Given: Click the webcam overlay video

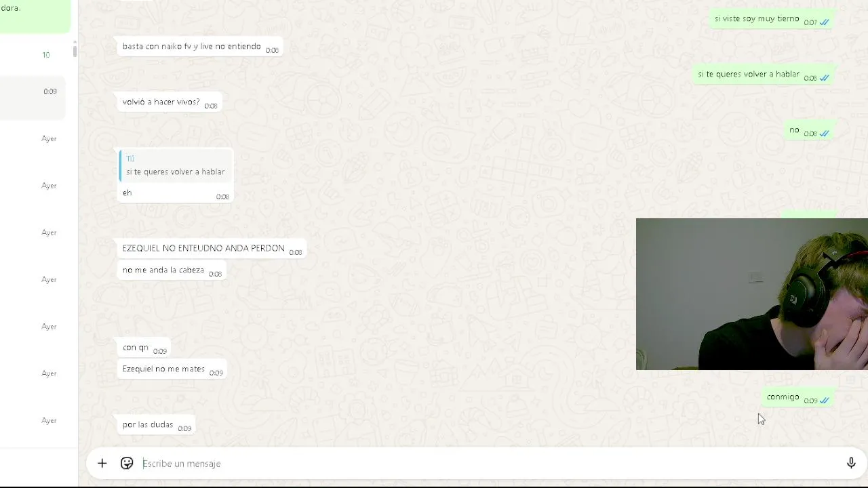Looking at the screenshot, I should [752, 294].
